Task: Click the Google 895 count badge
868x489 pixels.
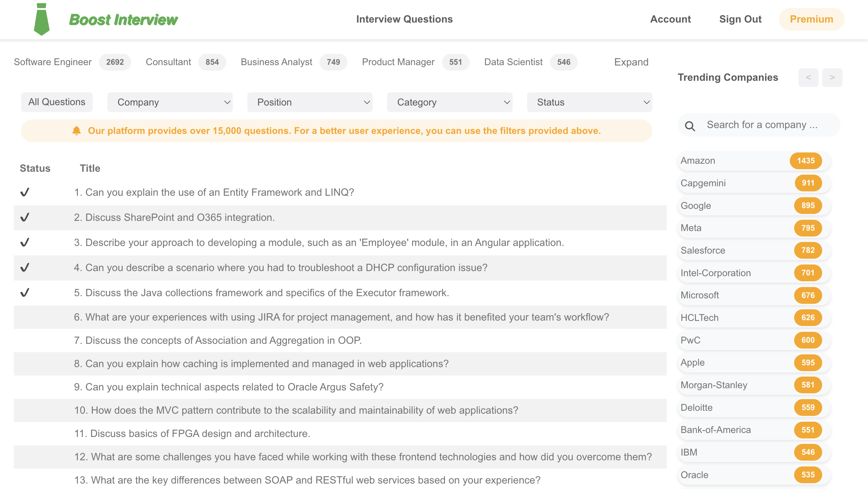Action: click(808, 206)
